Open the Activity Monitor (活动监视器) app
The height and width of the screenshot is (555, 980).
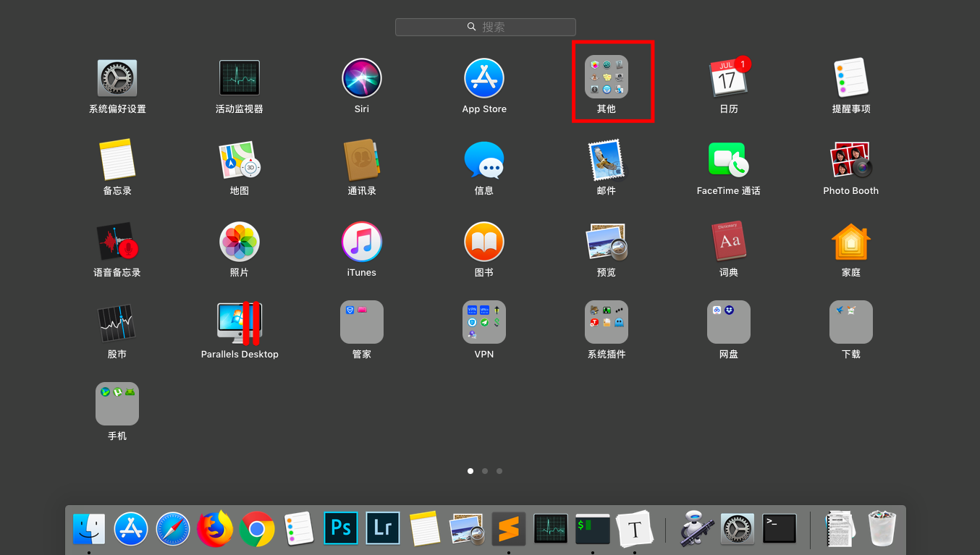click(x=239, y=78)
